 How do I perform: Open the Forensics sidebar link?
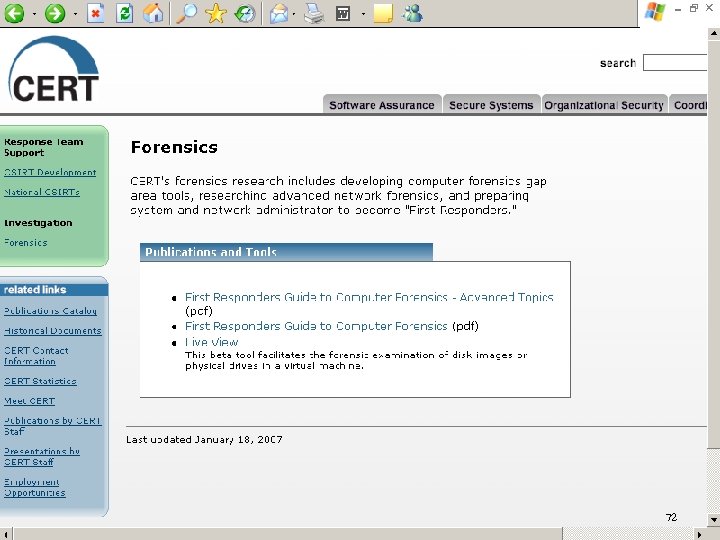click(x=26, y=242)
